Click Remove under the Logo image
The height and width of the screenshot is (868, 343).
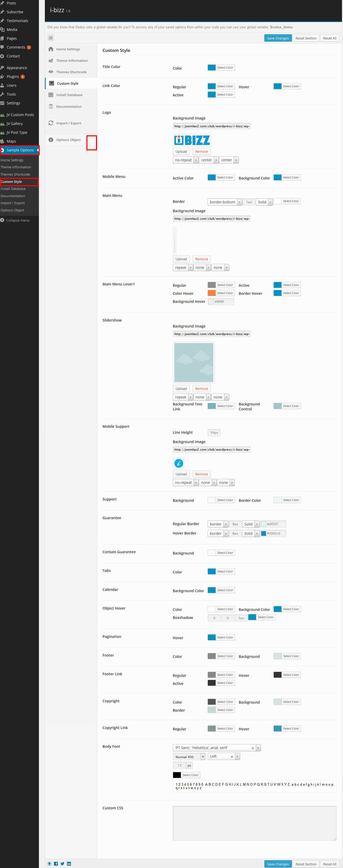coord(202,152)
